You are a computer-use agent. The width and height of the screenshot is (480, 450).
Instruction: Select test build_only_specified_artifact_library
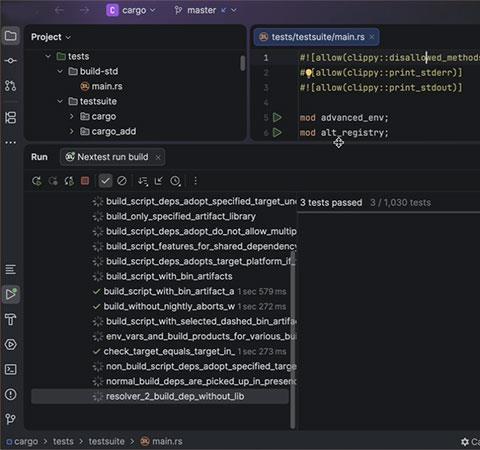[181, 216]
